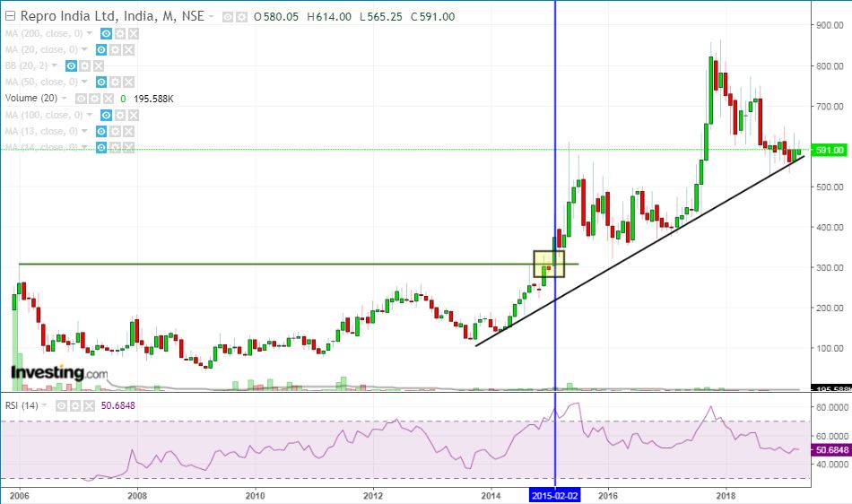
Task: Delete the MA (50, close, 0) indicator
Action: pos(128,82)
